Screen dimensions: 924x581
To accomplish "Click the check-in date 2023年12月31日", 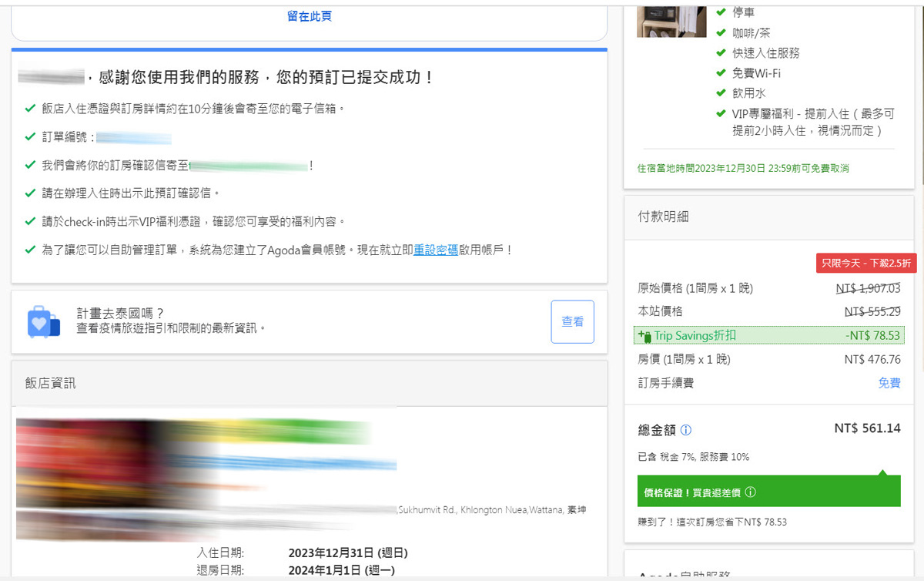I will click(348, 552).
